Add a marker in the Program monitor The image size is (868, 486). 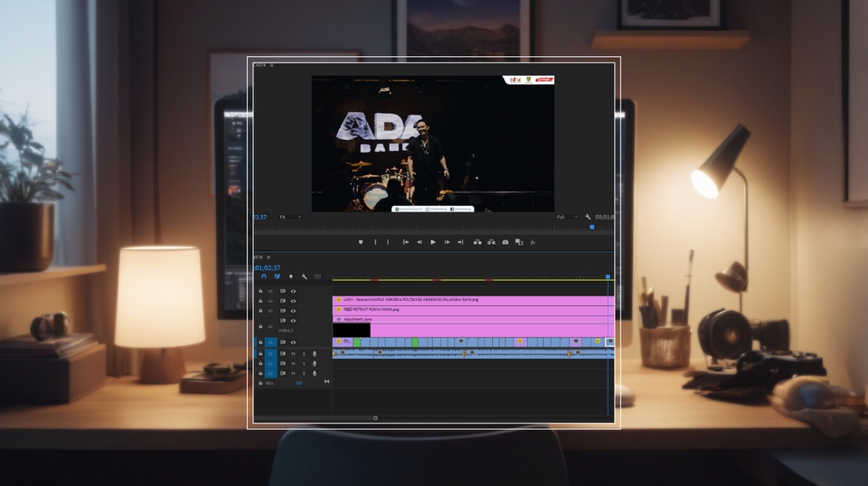(361, 242)
